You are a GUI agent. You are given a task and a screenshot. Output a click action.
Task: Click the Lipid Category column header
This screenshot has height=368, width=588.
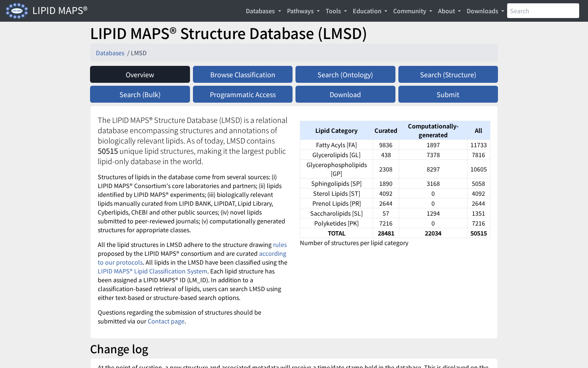pyautogui.click(x=336, y=131)
